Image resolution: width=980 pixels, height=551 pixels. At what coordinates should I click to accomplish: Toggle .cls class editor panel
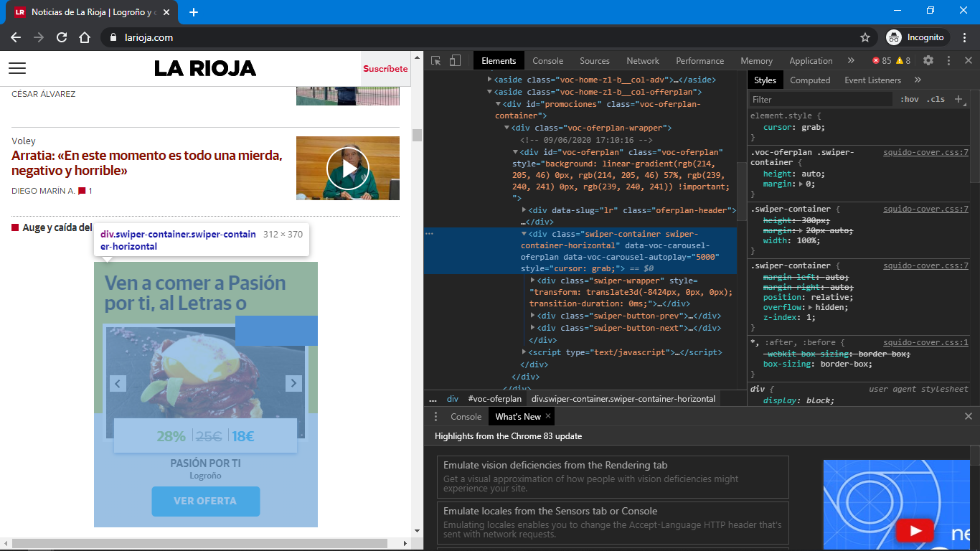pos(936,99)
